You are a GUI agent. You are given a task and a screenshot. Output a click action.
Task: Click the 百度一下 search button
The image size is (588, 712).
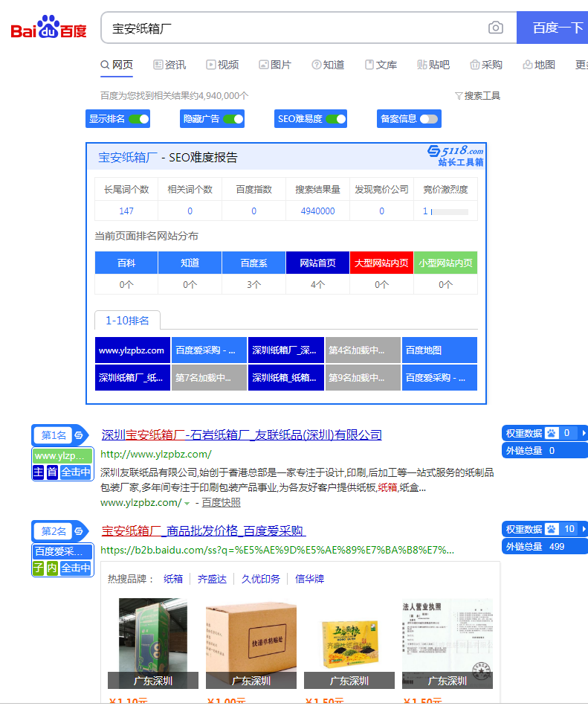coord(552,28)
